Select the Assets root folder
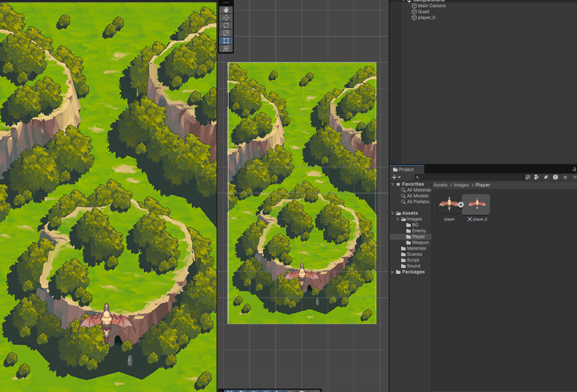Image resolution: width=577 pixels, height=392 pixels. pyautogui.click(x=407, y=213)
